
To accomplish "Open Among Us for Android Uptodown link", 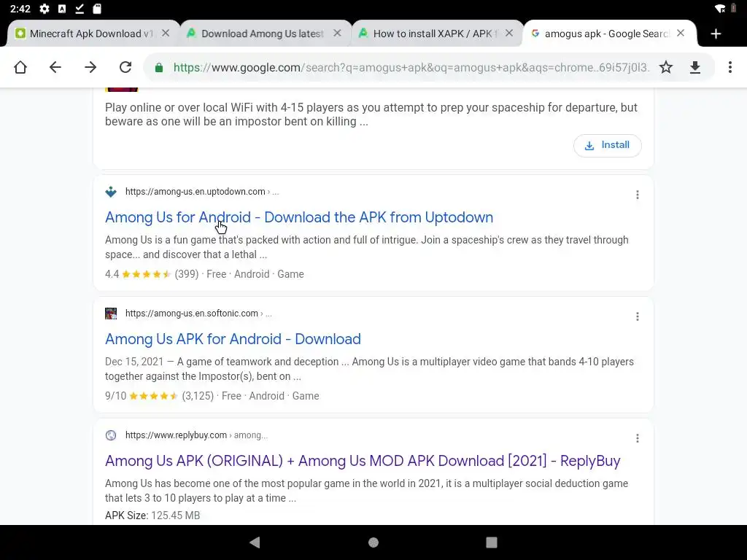I will (299, 217).
